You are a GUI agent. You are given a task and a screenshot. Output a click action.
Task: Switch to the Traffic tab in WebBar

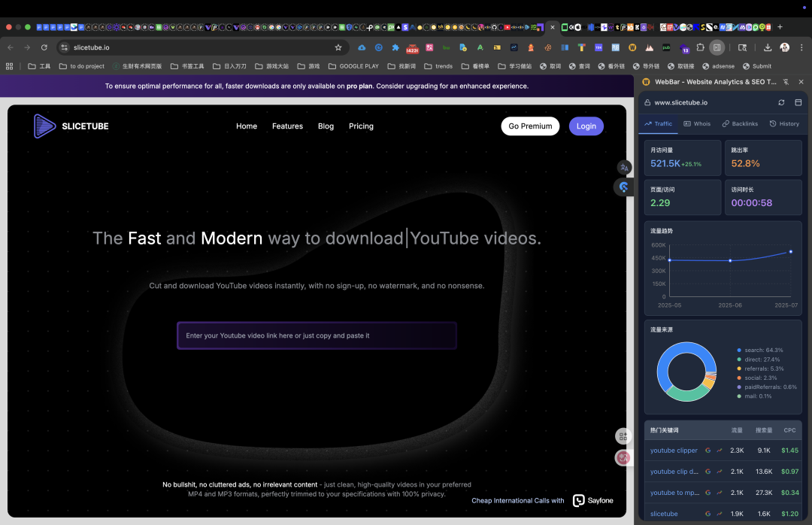tap(658, 124)
